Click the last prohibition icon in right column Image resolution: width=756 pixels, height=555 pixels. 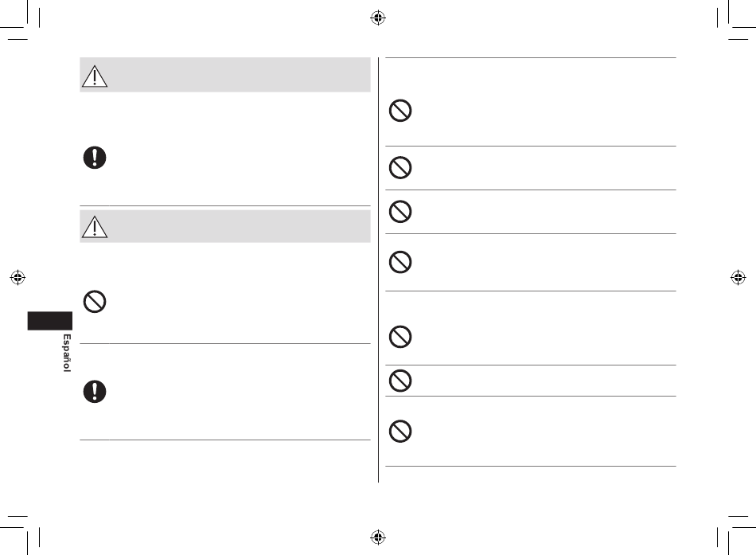400,431
